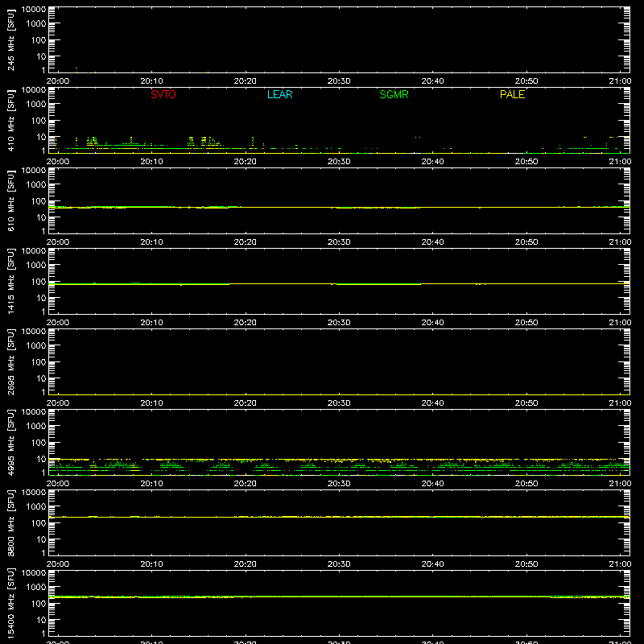Select the 15400 MHz [SFU] axis title
The height and width of the screenshot is (644, 644).
10,603
